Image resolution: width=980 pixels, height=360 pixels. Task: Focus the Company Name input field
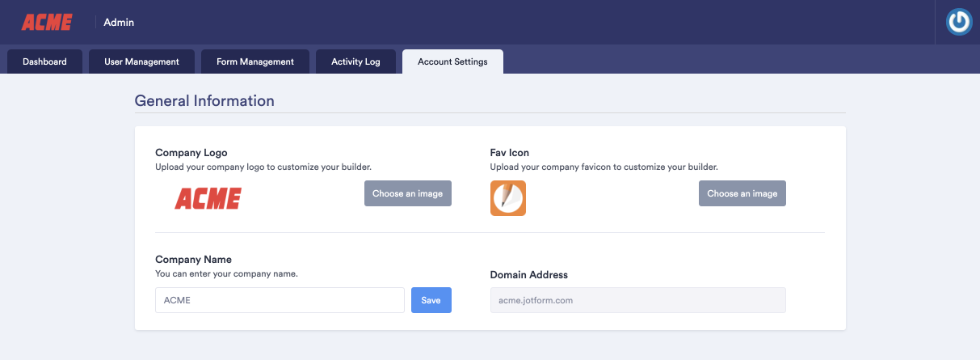click(x=280, y=300)
